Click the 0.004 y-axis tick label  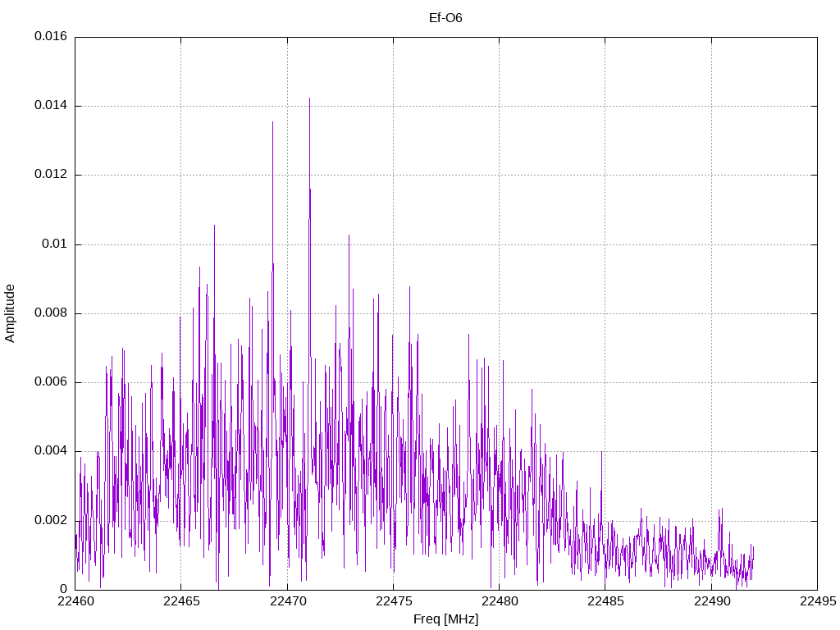point(51,450)
